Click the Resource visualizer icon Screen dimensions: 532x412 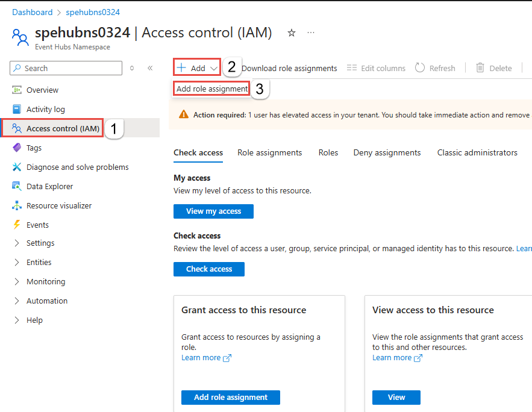click(x=17, y=205)
